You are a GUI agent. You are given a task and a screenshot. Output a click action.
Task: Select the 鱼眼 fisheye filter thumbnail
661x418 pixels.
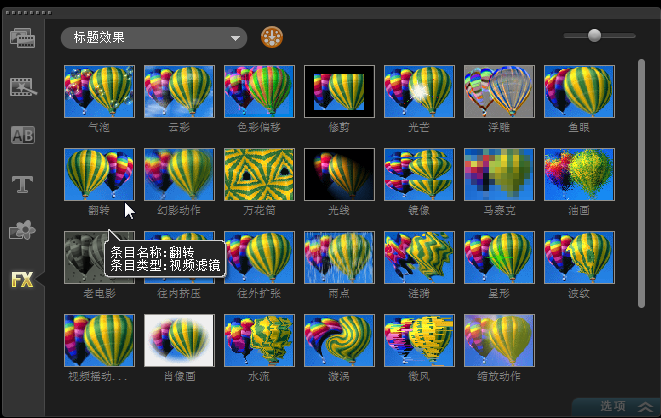(x=579, y=91)
